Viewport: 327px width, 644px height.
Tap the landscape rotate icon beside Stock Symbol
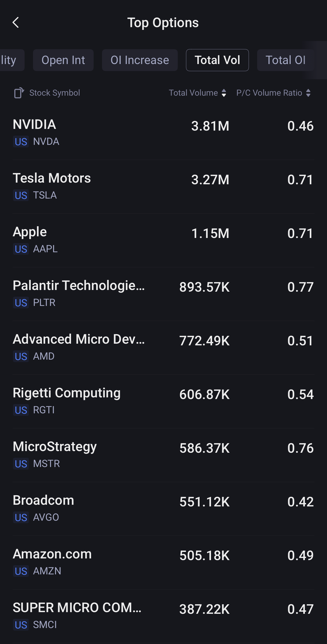(x=19, y=93)
